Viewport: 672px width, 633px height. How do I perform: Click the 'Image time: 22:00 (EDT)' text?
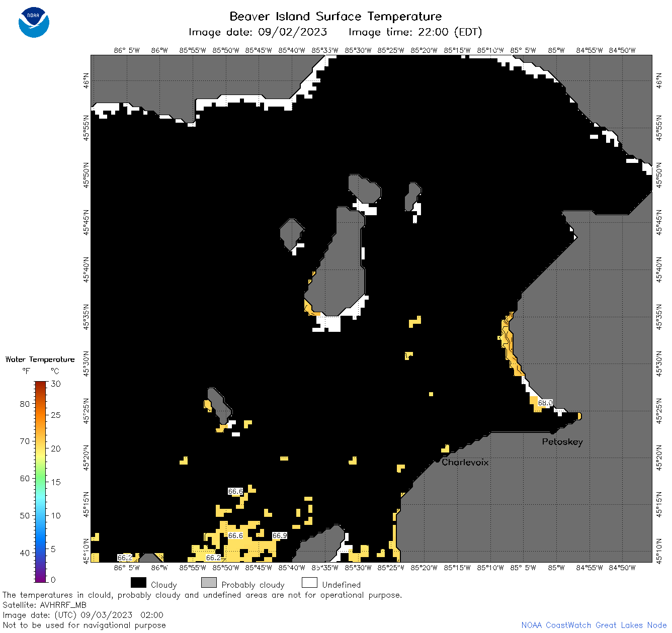click(415, 32)
